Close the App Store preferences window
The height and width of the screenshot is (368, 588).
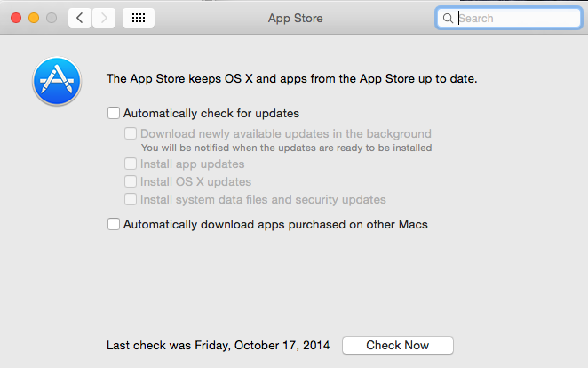click(16, 18)
